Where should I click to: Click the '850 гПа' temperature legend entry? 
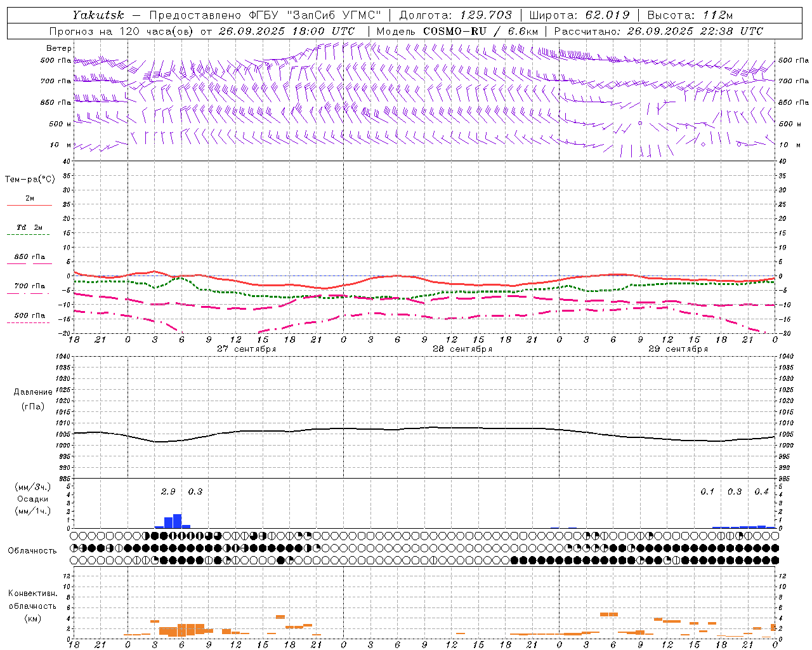click(x=29, y=257)
